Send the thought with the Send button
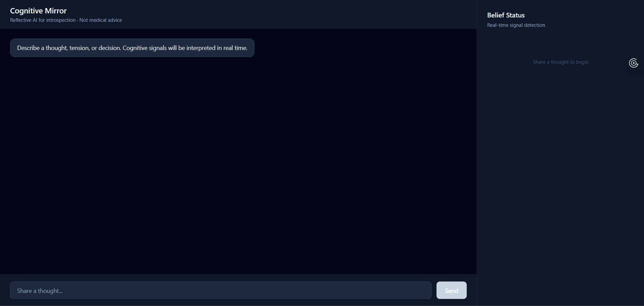 451,290
